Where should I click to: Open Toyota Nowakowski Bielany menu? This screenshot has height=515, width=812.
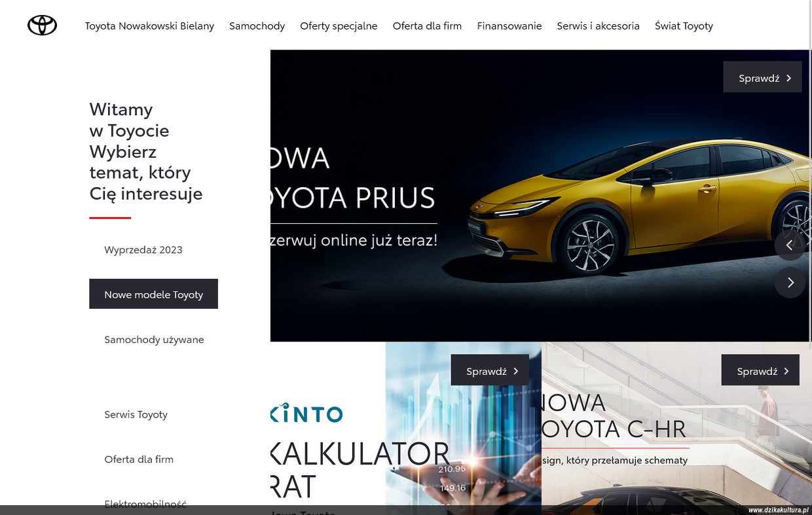pos(149,26)
